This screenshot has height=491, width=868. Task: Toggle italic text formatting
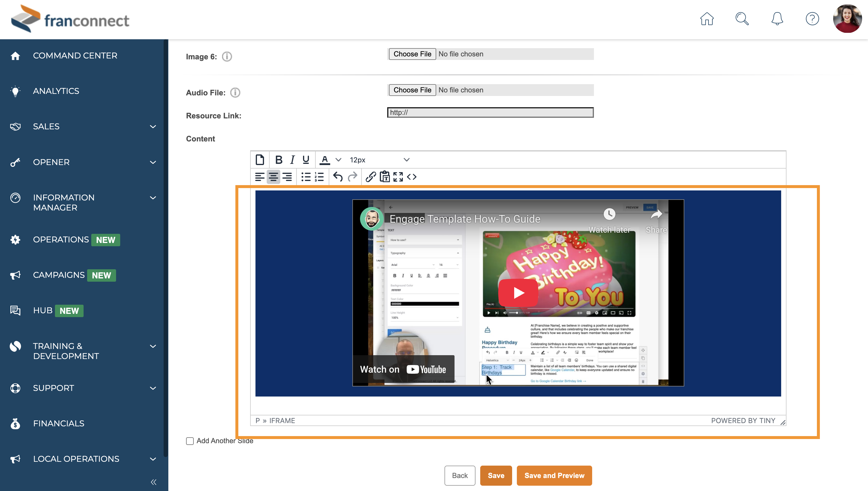pos(292,159)
